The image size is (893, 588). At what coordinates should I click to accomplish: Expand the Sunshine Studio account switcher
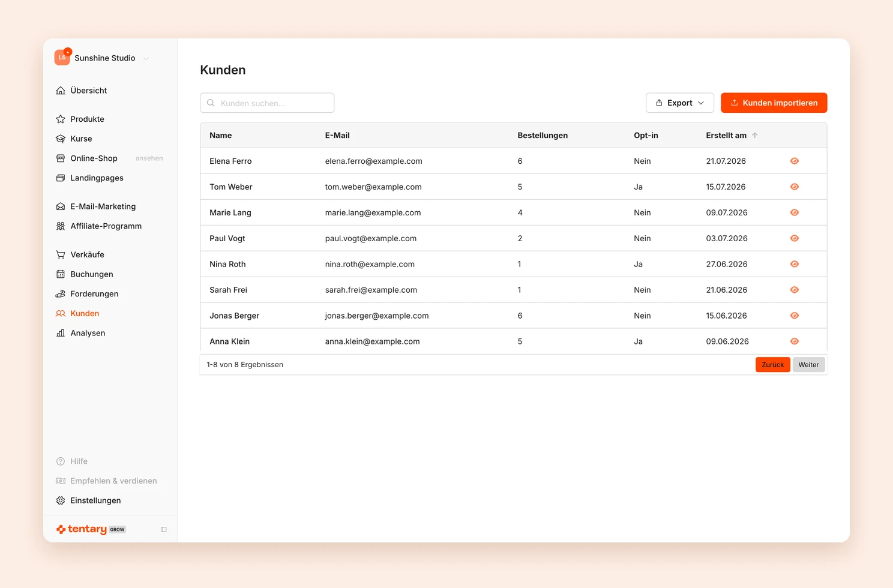coord(146,58)
